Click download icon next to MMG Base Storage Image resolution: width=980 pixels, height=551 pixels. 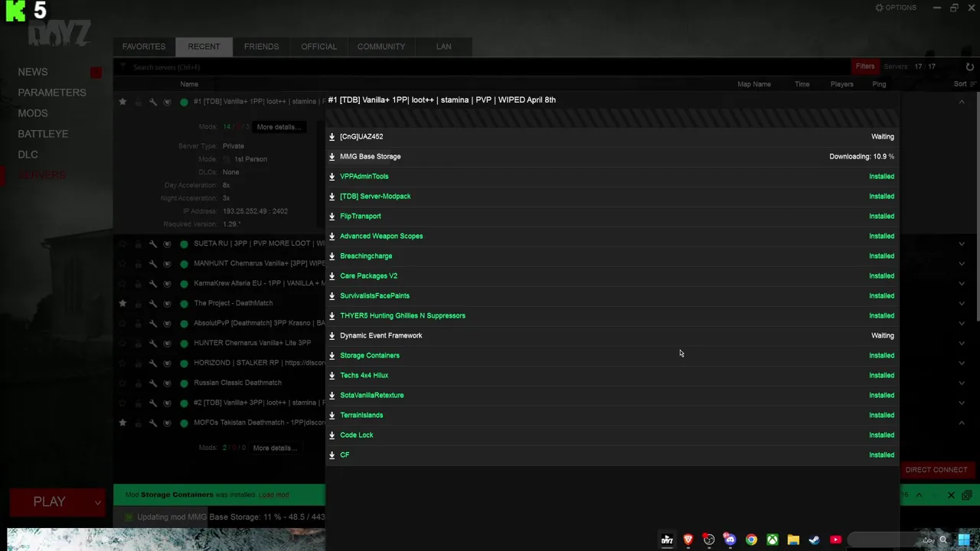[332, 156]
